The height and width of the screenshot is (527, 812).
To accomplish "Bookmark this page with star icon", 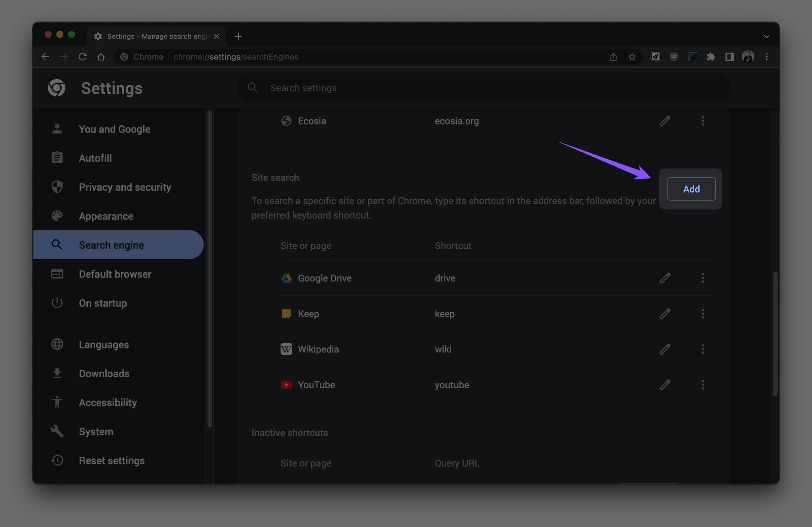I will point(632,57).
